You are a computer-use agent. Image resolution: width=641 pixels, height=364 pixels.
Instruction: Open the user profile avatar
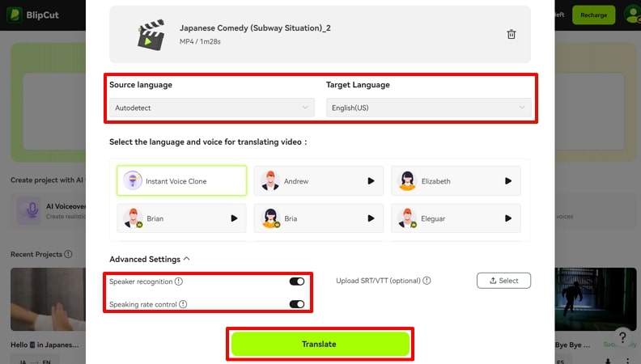pyautogui.click(x=630, y=15)
